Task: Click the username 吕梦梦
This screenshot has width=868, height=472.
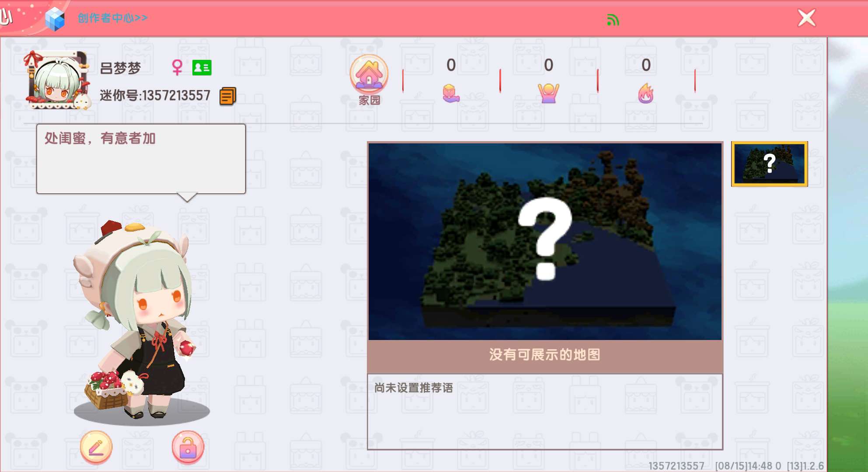Action: click(x=121, y=68)
